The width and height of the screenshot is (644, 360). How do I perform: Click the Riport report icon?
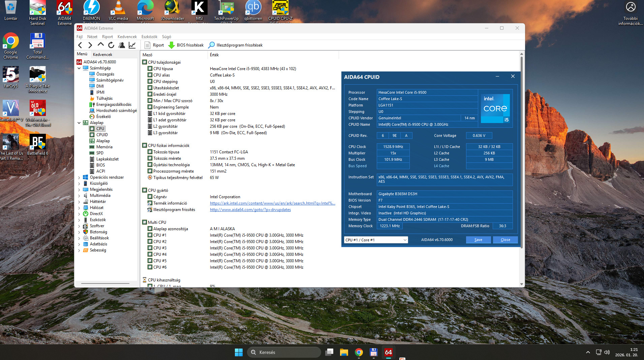pos(154,45)
